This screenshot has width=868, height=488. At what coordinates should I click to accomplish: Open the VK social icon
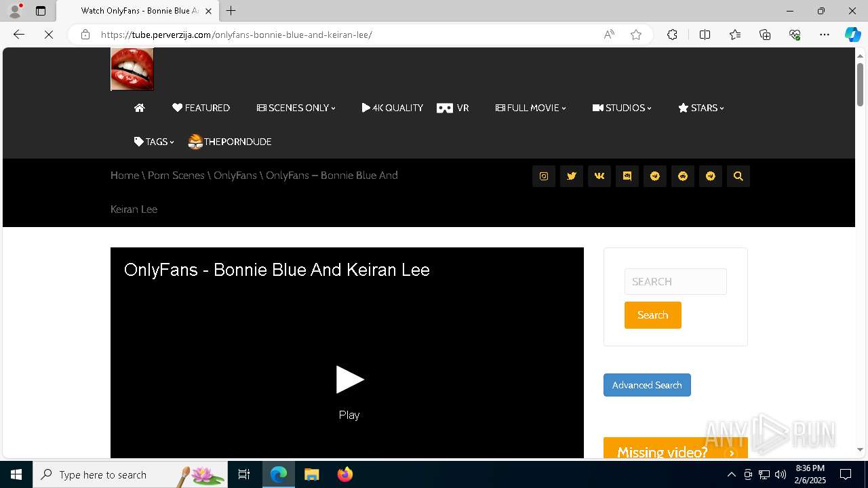pos(599,176)
